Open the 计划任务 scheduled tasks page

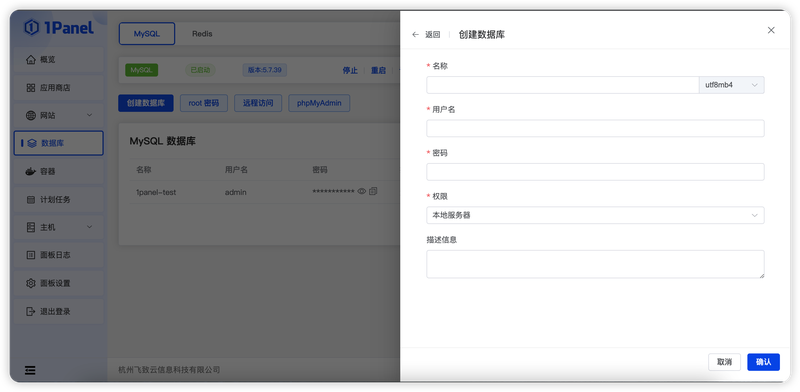point(59,200)
